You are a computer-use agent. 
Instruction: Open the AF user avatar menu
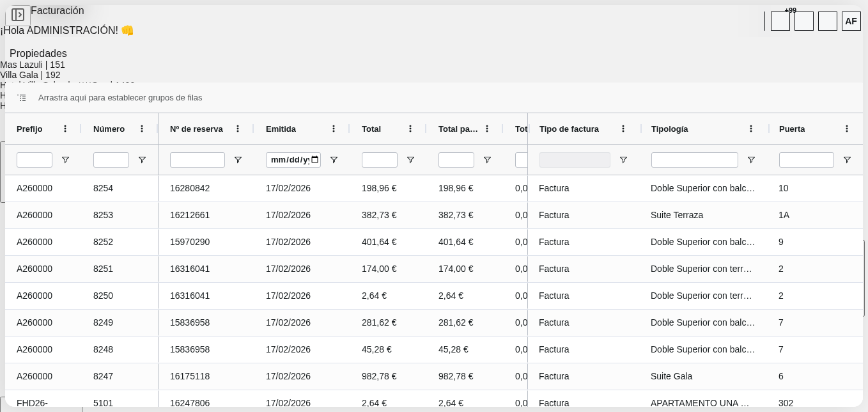point(851,21)
